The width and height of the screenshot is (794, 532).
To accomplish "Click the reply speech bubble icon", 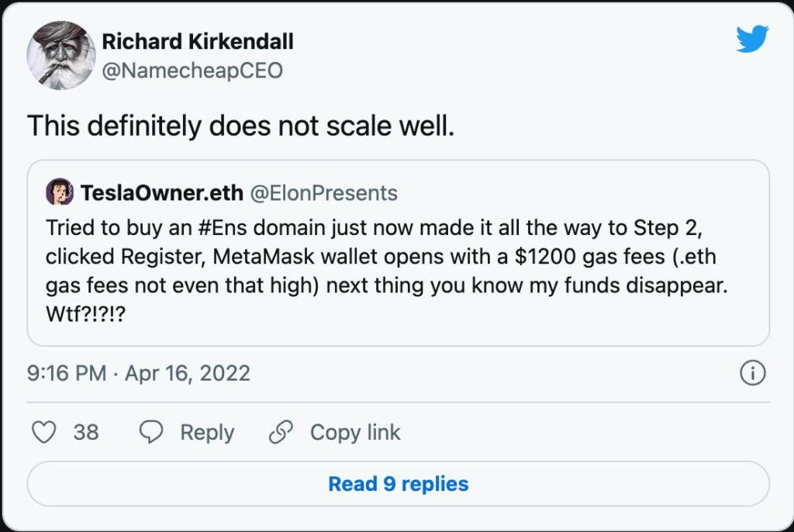I will (x=151, y=432).
